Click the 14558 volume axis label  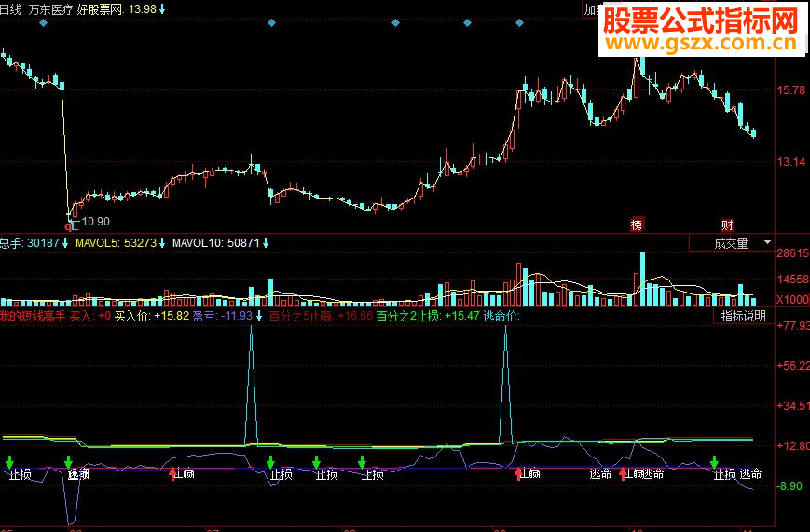pyautogui.click(x=793, y=280)
